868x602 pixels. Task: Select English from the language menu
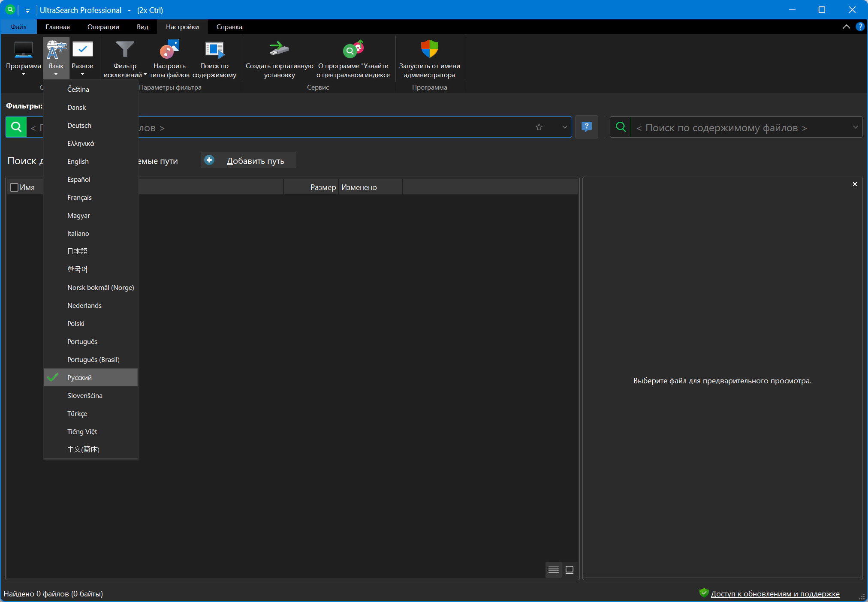(x=78, y=161)
